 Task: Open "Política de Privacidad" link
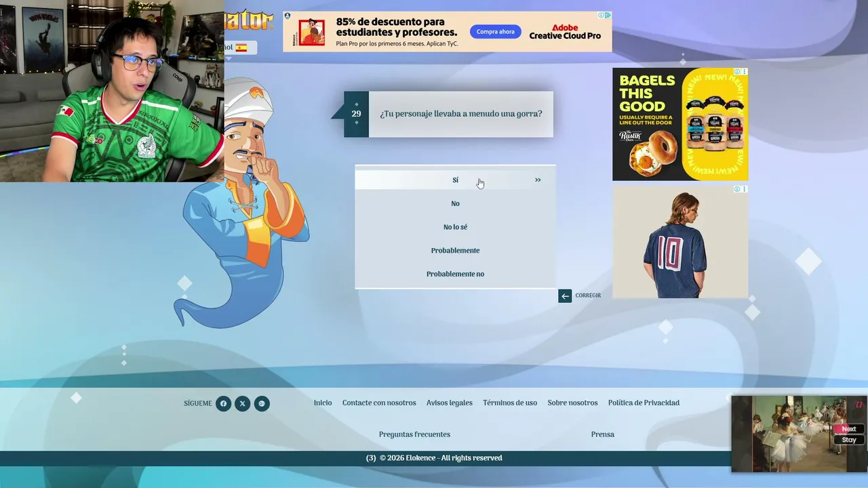point(644,403)
